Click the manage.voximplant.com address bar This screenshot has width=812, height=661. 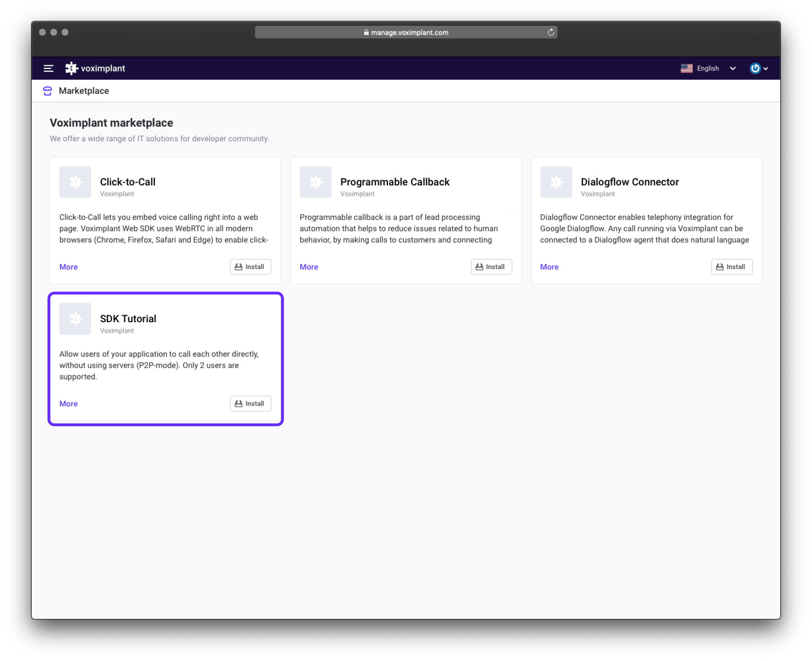406,32
